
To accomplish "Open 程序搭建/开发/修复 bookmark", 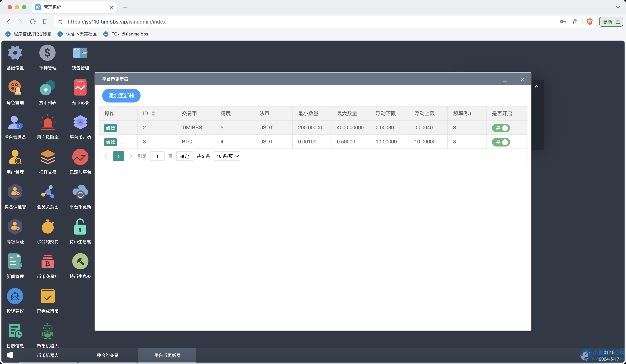I will pyautogui.click(x=28, y=34).
